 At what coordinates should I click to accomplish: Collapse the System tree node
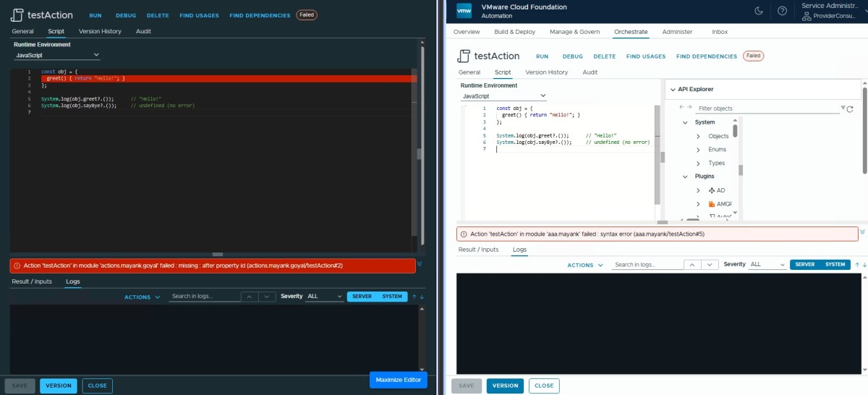point(685,122)
